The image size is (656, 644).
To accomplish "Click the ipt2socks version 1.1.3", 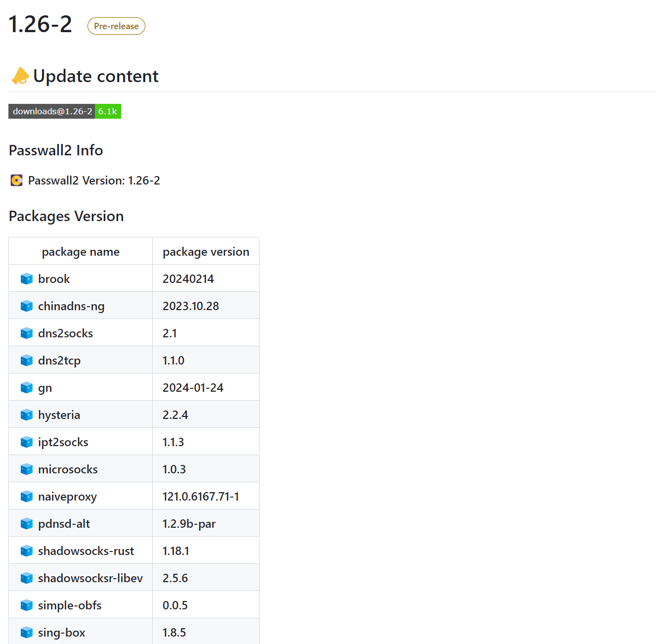I will [174, 442].
